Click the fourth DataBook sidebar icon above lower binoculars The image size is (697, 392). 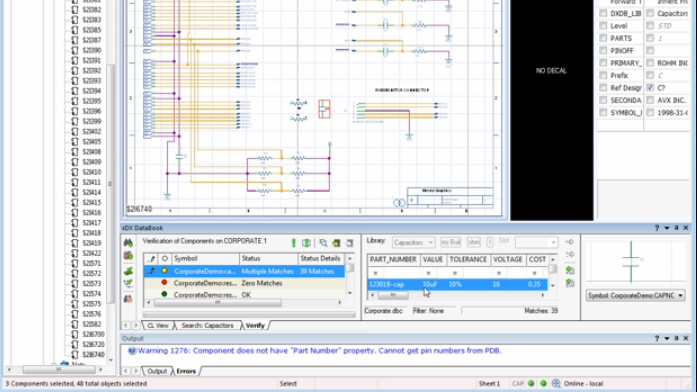click(128, 284)
